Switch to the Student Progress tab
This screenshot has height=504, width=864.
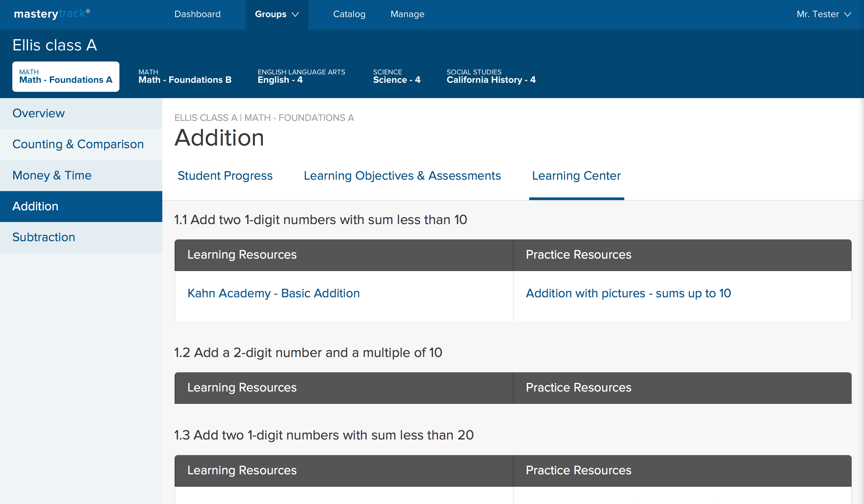point(225,175)
